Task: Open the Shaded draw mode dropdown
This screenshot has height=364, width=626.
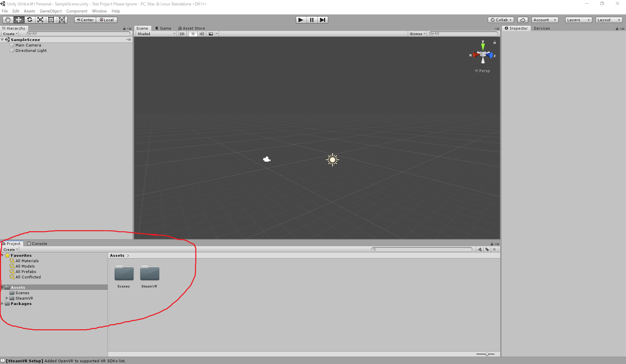Action: (x=155, y=34)
